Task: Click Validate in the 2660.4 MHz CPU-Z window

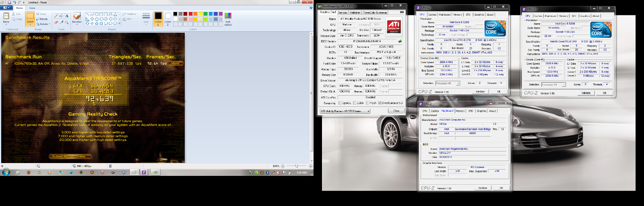Action: [480, 92]
